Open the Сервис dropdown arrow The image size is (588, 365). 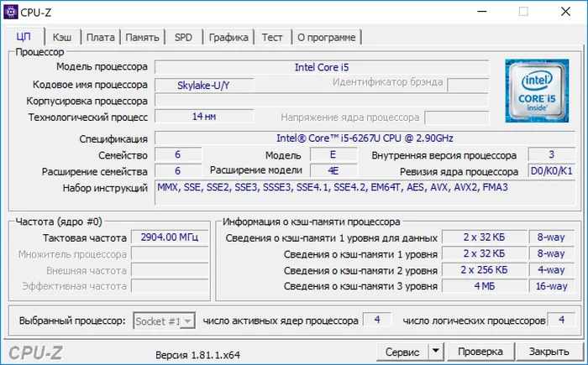click(435, 351)
